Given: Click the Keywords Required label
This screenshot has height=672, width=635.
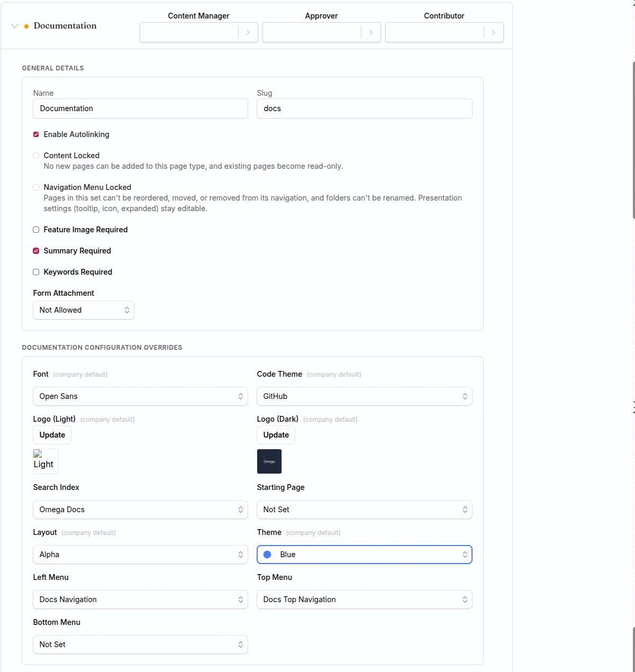Looking at the screenshot, I should [x=78, y=272].
